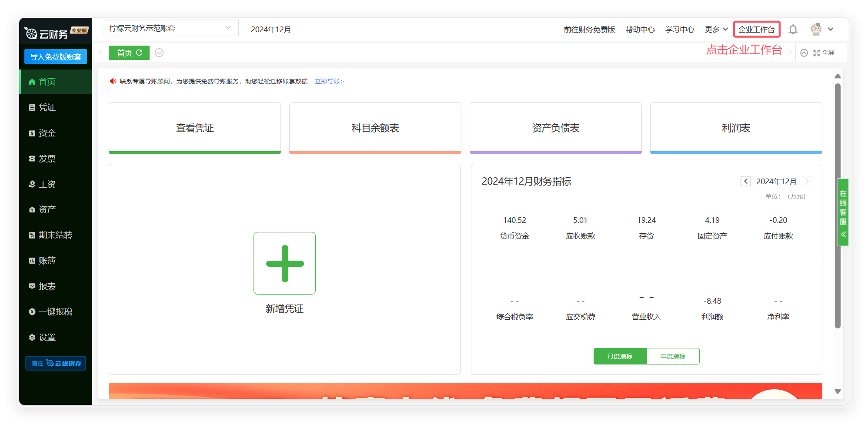Open the 柠檬云财务示范账套 account dropdown
The image size is (868, 424).
click(x=170, y=28)
